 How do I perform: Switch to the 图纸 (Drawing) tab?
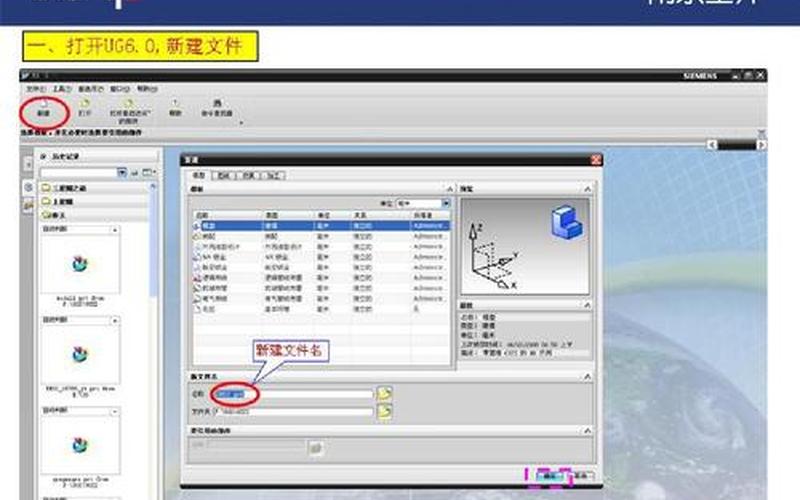[223, 176]
